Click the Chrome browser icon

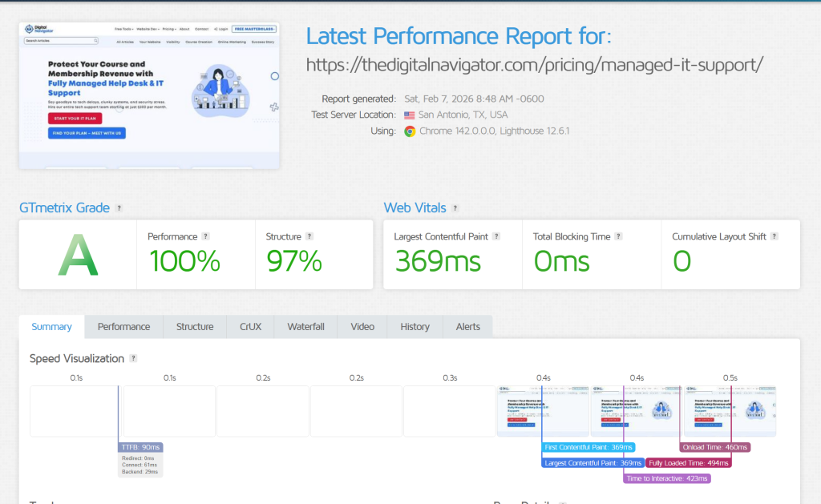coord(410,131)
